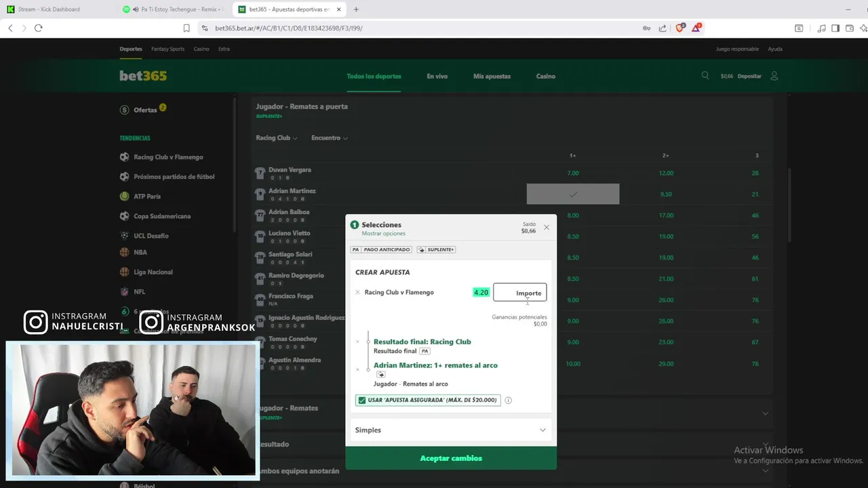This screenshot has width=868, height=488.
Task: Click Brave Shields lion icon
Action: click(680, 28)
